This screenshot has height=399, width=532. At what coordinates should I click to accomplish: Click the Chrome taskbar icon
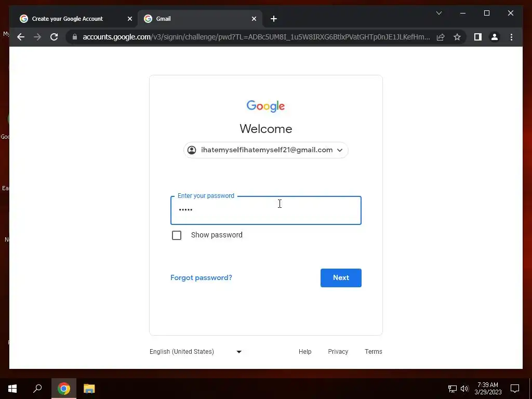coord(64,389)
